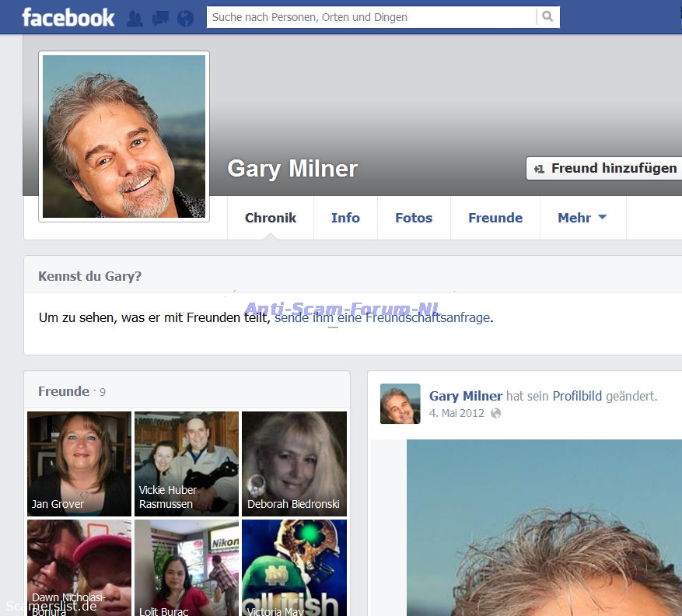Open the Info tab
The height and width of the screenshot is (616, 682).
tap(345, 218)
